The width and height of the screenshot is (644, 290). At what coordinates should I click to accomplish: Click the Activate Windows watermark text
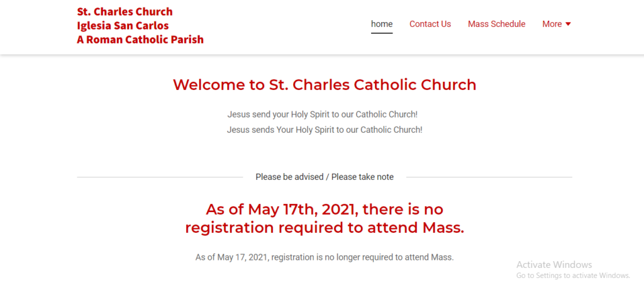pos(554,265)
